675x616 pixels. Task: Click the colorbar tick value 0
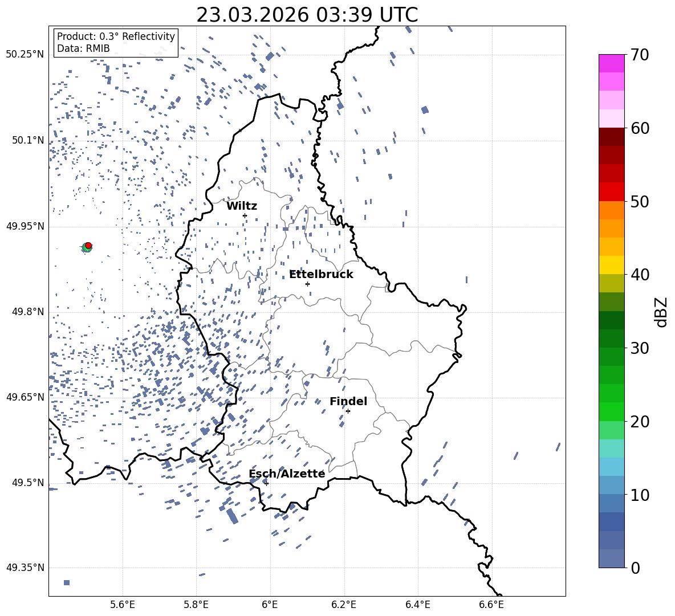click(x=635, y=568)
